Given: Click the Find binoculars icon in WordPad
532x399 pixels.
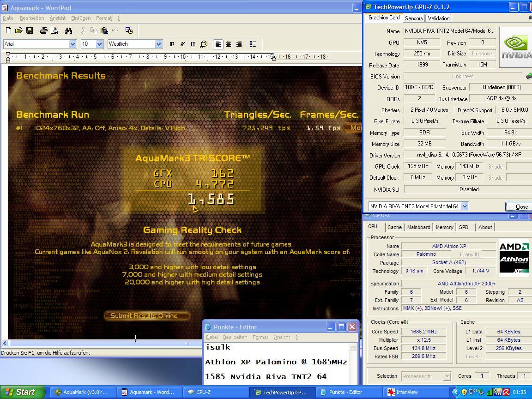Looking at the screenshot, I should coord(68,30).
